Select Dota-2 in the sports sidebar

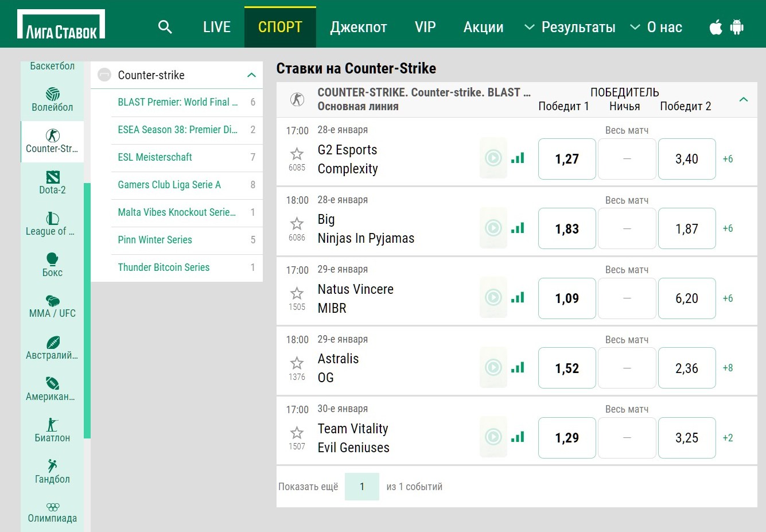52,182
